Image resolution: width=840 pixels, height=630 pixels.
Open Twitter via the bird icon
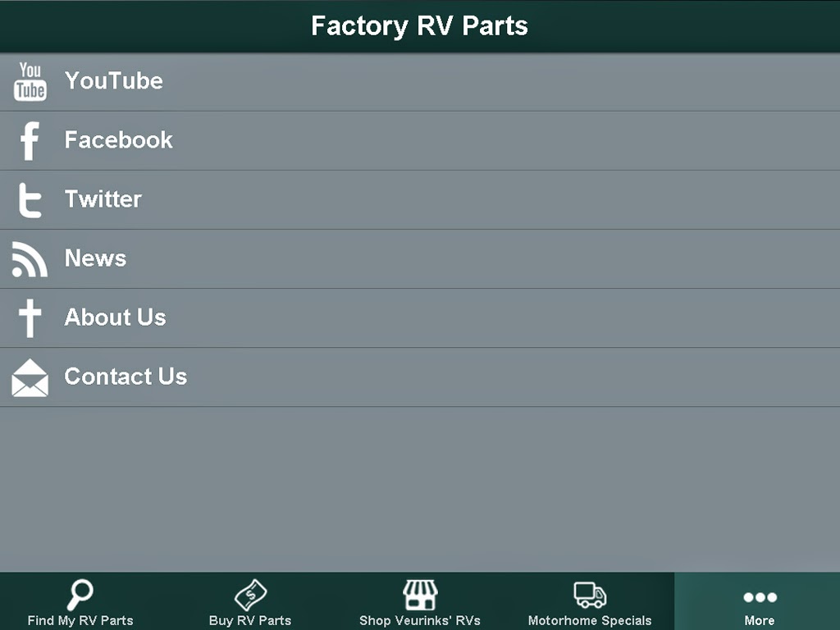coord(30,199)
